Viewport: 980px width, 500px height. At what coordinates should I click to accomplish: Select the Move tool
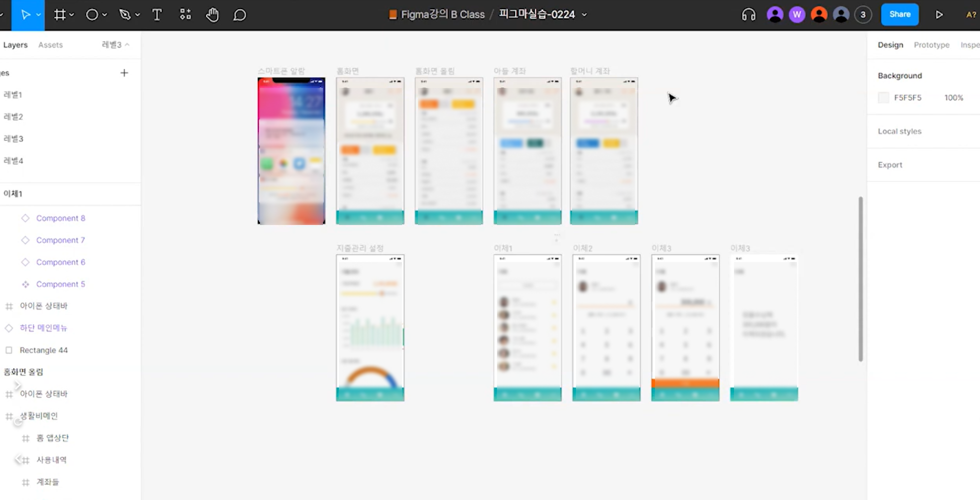pyautogui.click(x=25, y=15)
